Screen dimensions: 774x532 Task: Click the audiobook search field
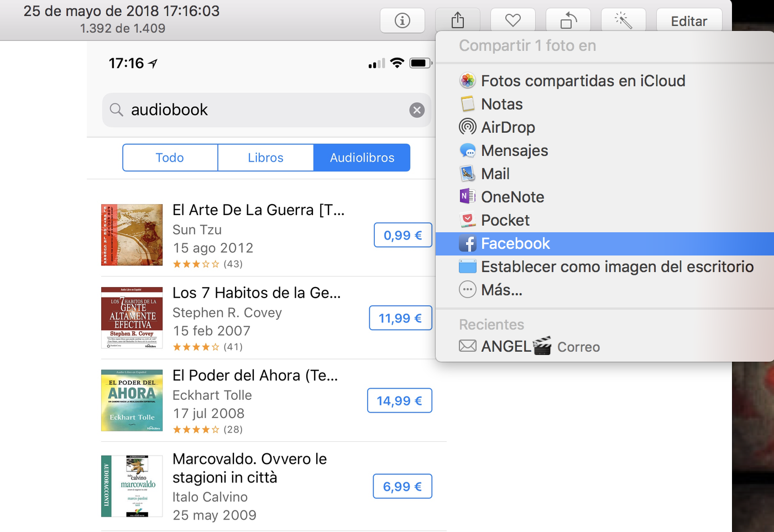(x=266, y=110)
